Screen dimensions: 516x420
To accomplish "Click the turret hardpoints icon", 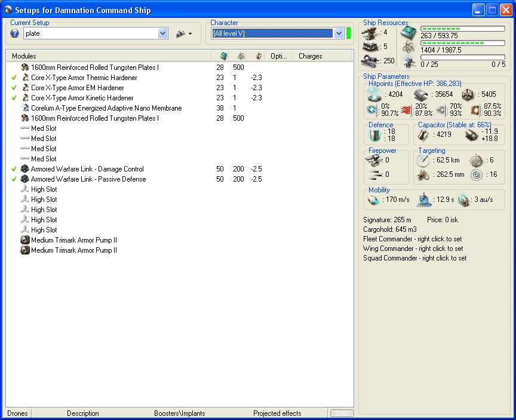I will click(370, 33).
